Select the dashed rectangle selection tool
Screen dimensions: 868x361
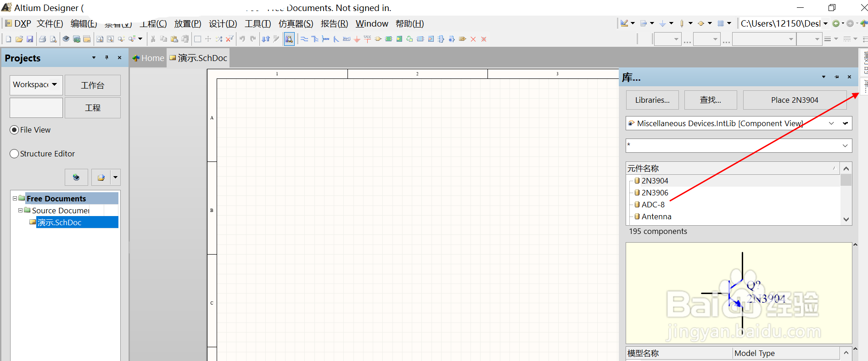[x=197, y=39]
